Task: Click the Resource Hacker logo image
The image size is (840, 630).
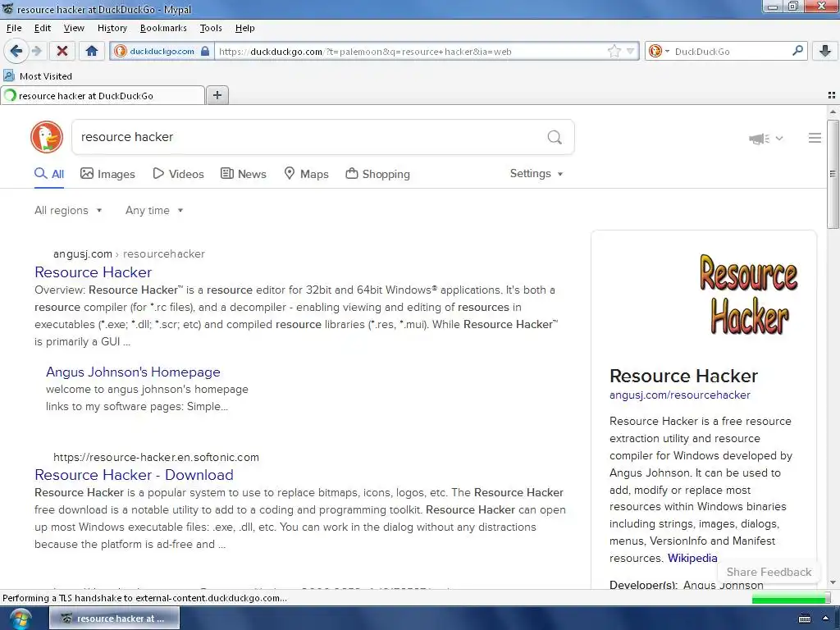Action: [x=748, y=294]
